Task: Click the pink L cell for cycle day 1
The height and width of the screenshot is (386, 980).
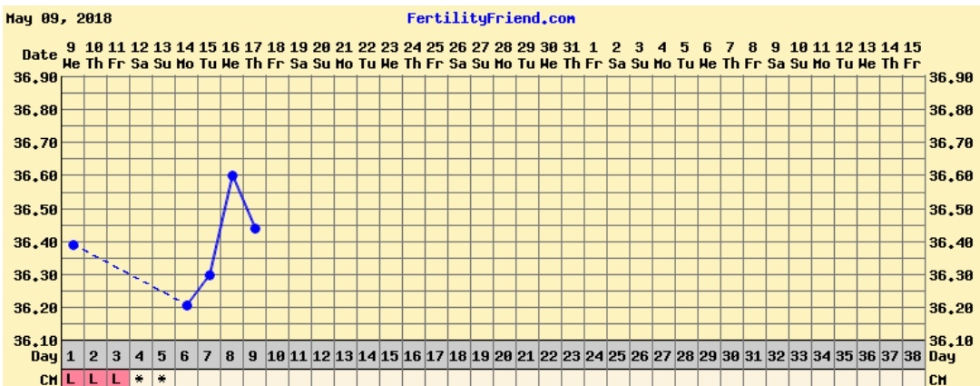Action: coord(71,379)
